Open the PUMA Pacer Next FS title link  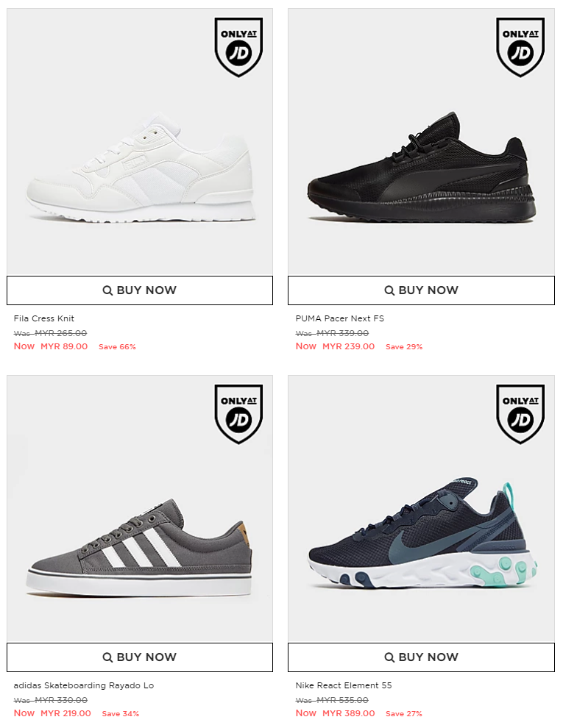coord(339,318)
